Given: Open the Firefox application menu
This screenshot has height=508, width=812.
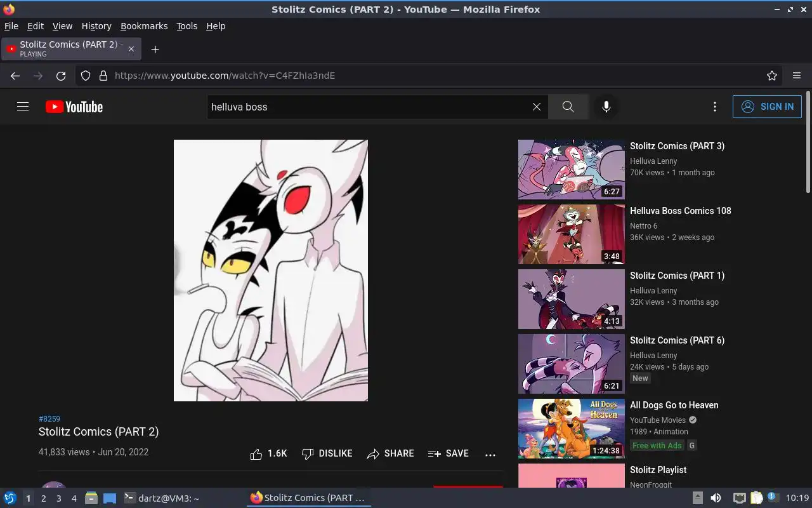Looking at the screenshot, I should pos(797,76).
